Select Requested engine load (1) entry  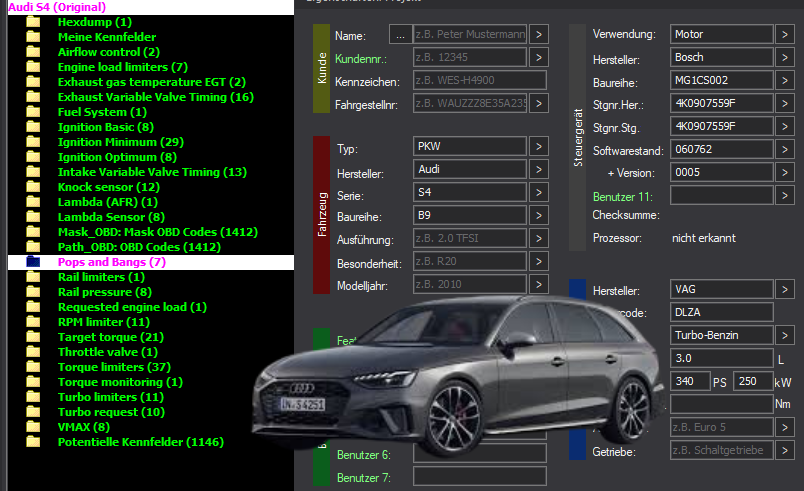click(x=132, y=307)
